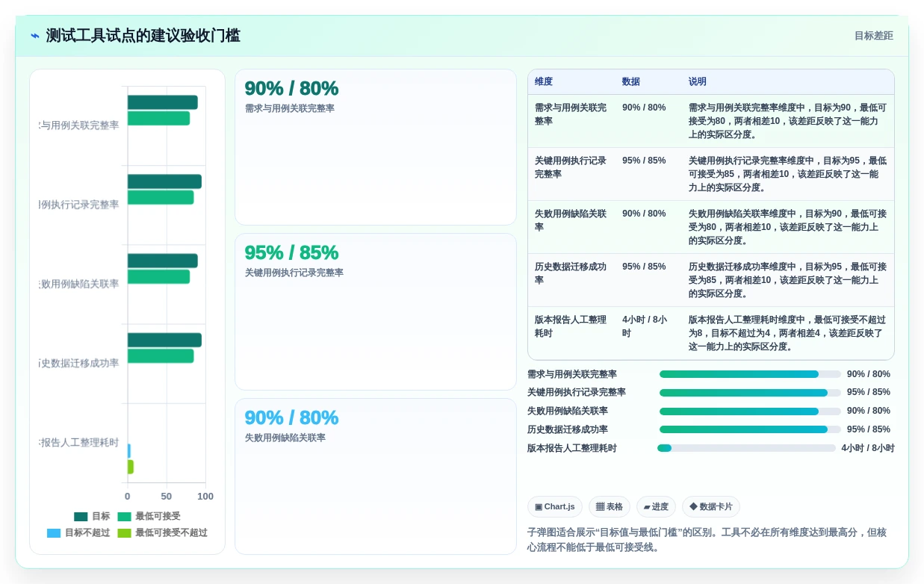Click lime bar in 人工整理耗时 chart row
This screenshot has width=924, height=584.
tap(131, 467)
